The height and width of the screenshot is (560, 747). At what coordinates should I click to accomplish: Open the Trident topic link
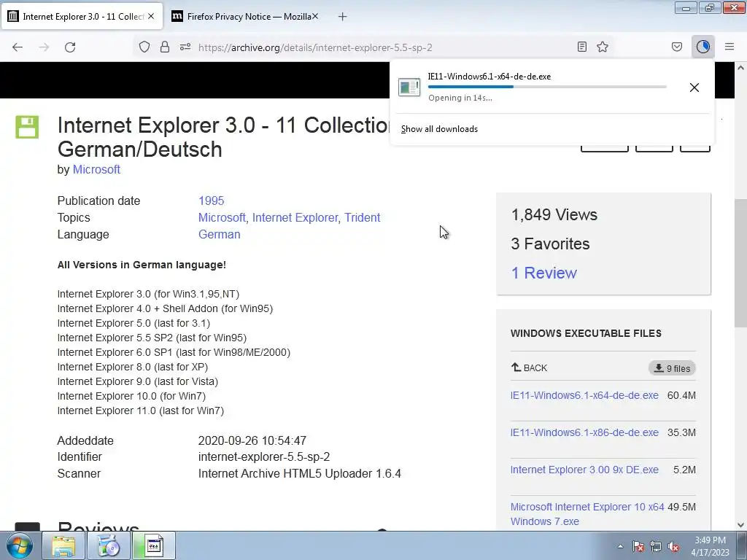pyautogui.click(x=362, y=217)
